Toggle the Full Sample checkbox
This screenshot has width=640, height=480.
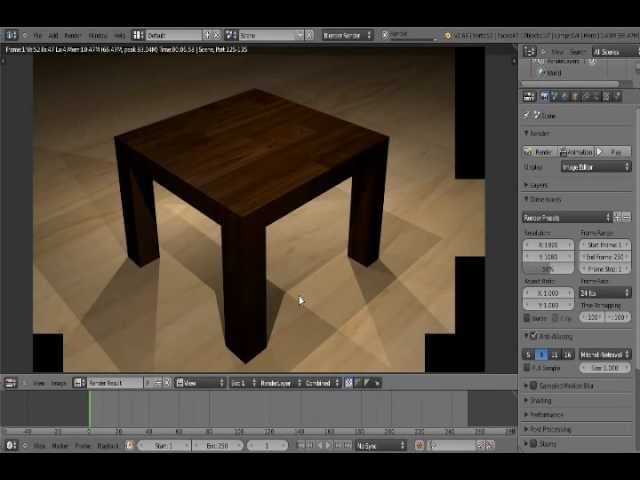pos(527,368)
